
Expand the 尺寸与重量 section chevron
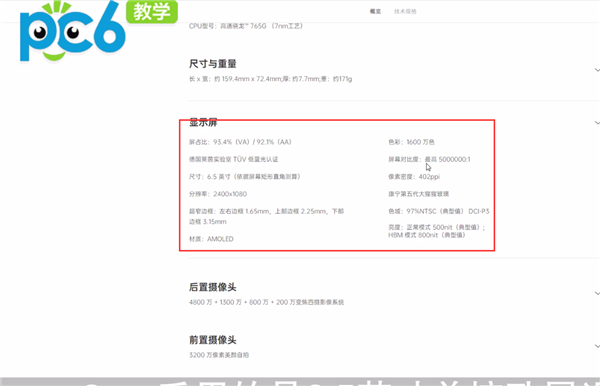click(x=597, y=70)
